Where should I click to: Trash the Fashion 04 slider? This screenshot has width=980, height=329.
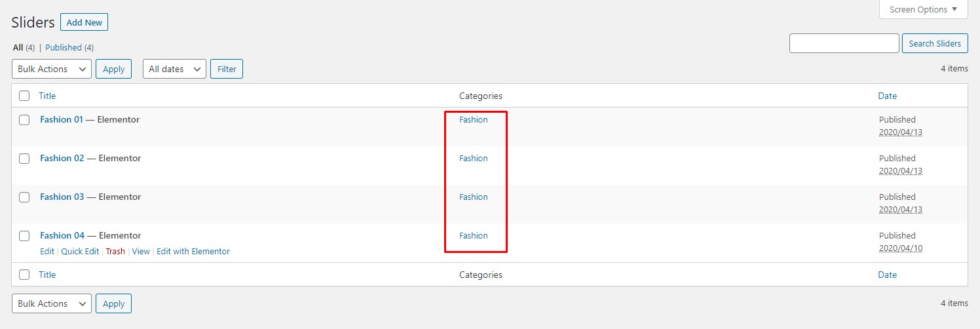coord(115,251)
